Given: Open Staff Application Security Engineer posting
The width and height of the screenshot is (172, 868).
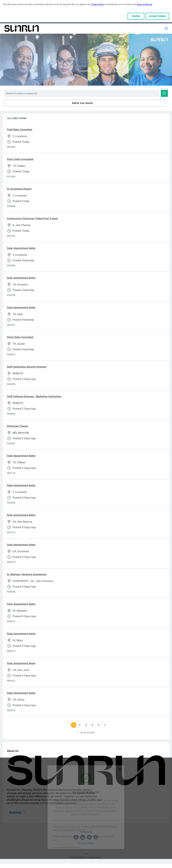Looking at the screenshot, I should pyautogui.click(x=27, y=367).
